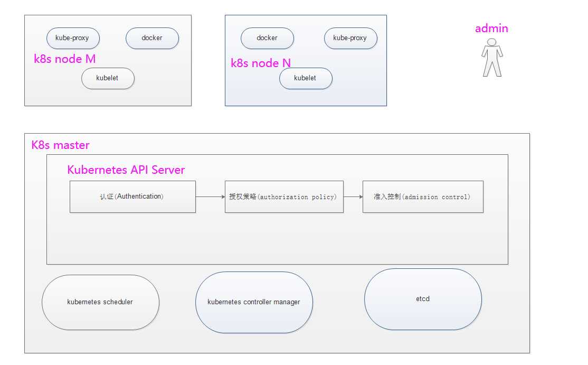
Task: Select the kubernetes scheduler shape
Action: (x=100, y=302)
